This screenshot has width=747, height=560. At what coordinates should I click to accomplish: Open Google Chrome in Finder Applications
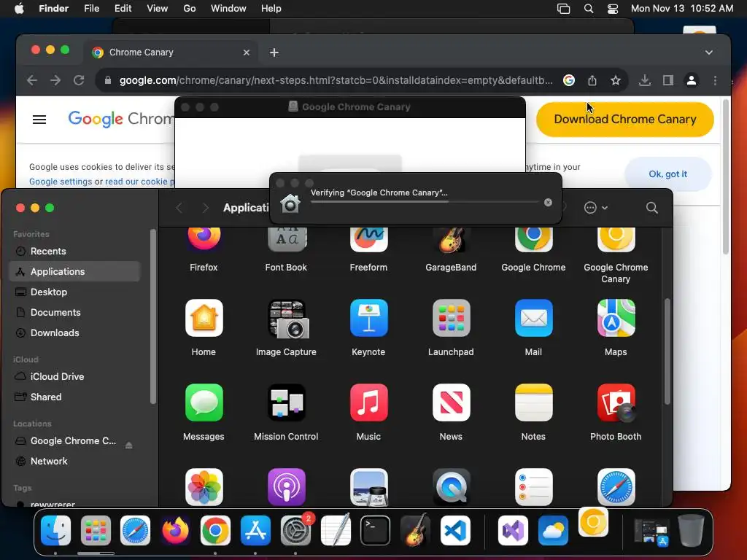[x=533, y=239]
